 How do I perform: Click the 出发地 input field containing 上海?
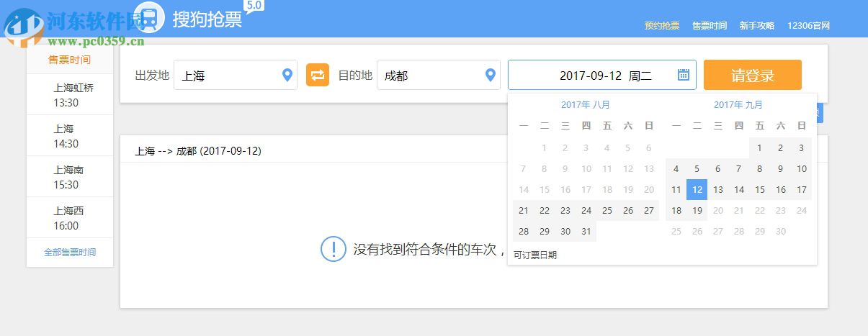(x=236, y=75)
